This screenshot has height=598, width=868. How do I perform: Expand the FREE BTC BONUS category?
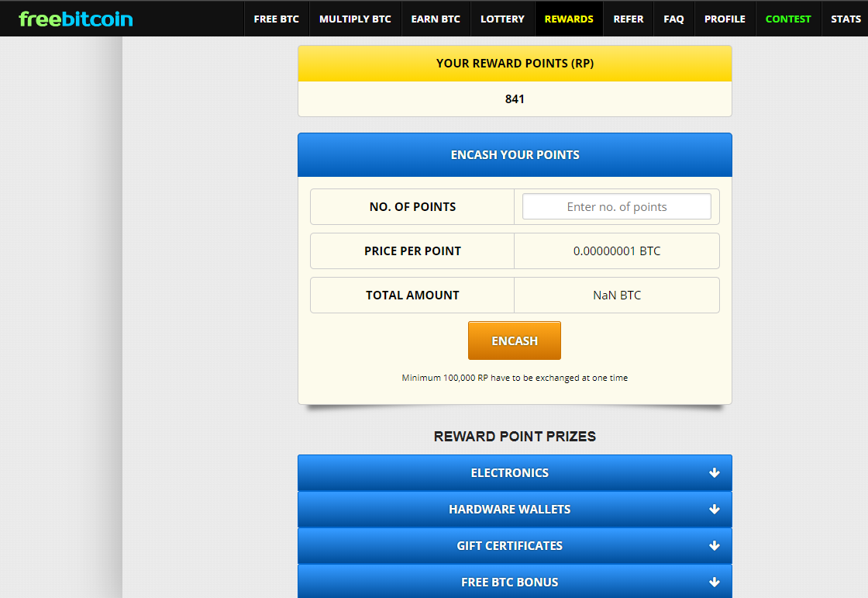click(515, 582)
